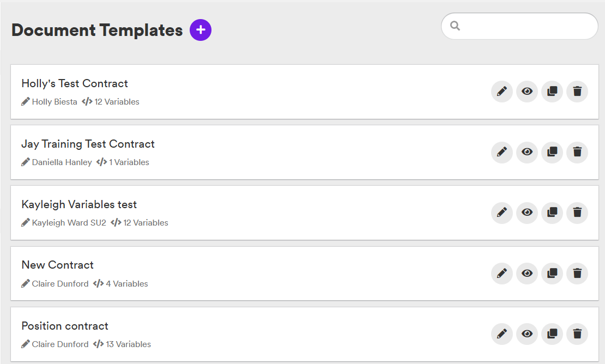The height and width of the screenshot is (364, 605).
Task: Click the template search field
Action: coord(520,26)
